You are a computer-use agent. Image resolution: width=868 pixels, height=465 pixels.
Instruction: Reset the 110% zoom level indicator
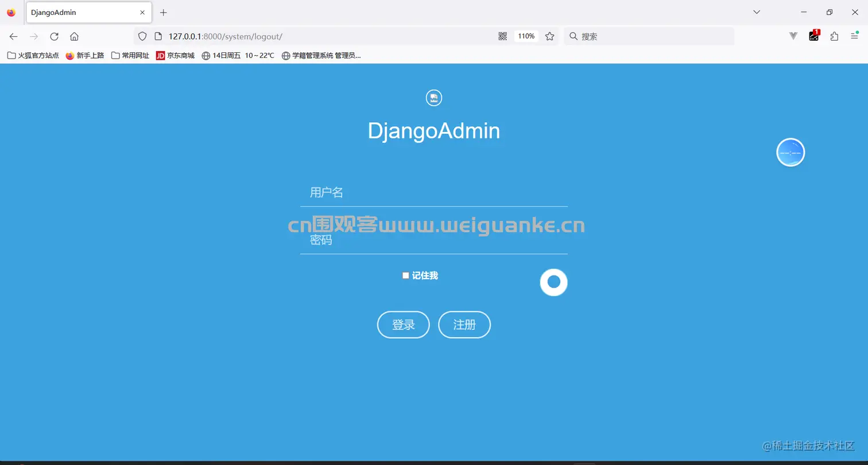point(526,36)
